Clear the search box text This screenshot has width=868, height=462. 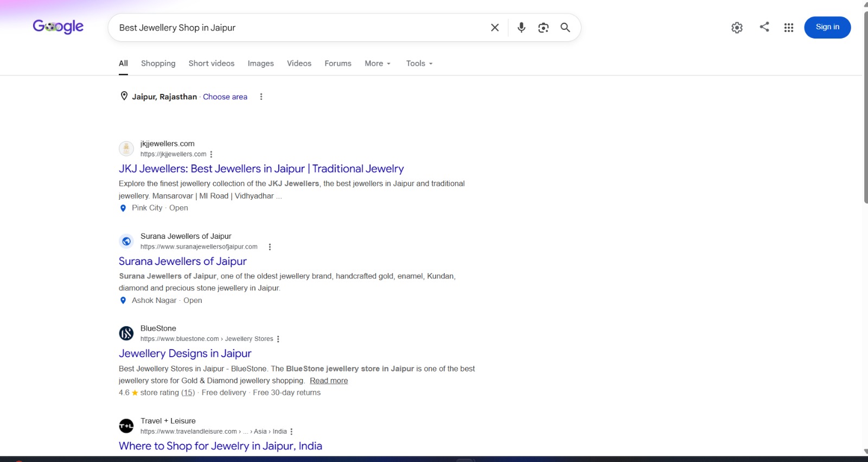[495, 28]
